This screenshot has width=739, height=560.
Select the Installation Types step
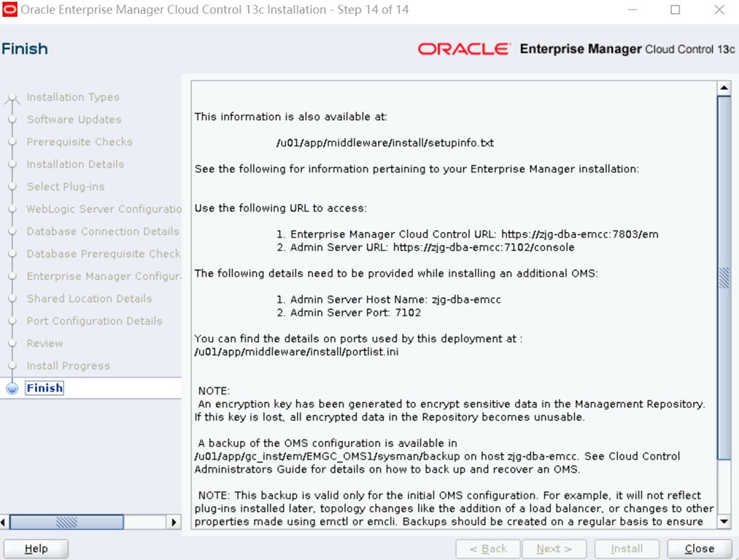pyautogui.click(x=73, y=97)
